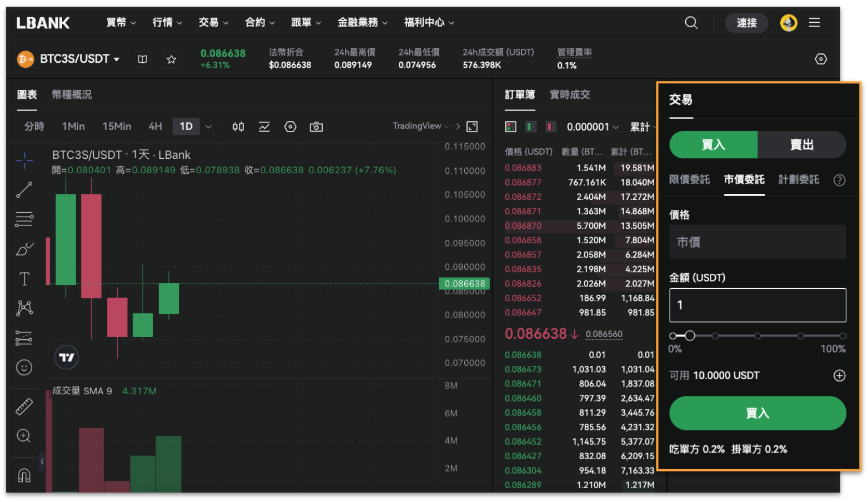Open the book guide icon beside BTC3S/USDT
Image resolution: width=868 pixels, height=502 pixels.
[x=143, y=59]
